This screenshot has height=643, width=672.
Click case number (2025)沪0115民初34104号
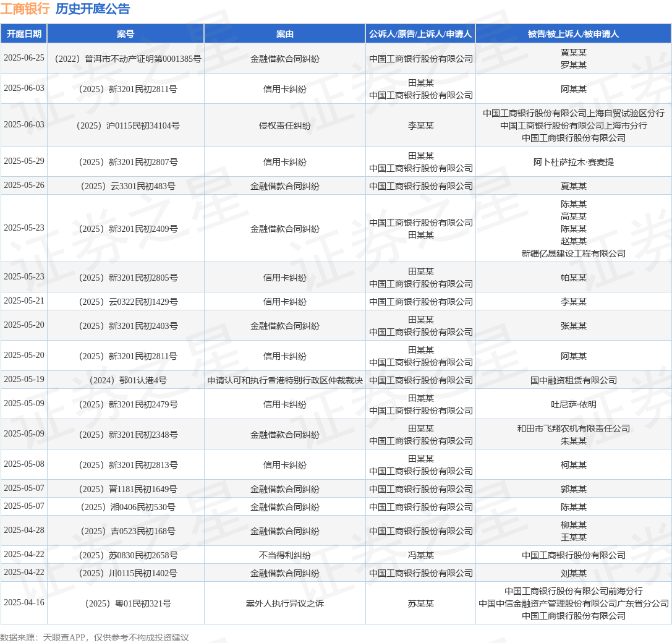click(x=125, y=126)
